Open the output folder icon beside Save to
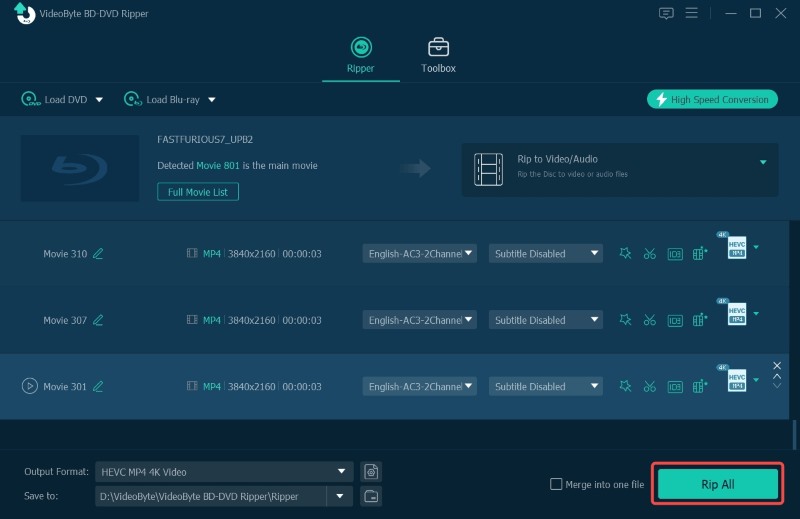Viewport: 800px width, 519px height. pos(371,496)
